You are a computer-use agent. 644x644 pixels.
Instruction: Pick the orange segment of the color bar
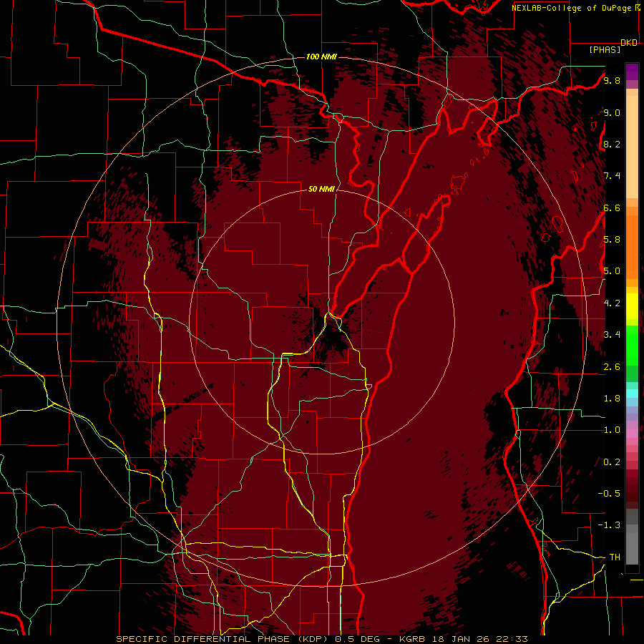coord(632,246)
